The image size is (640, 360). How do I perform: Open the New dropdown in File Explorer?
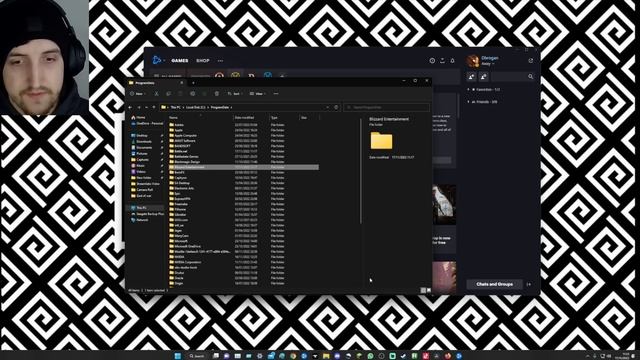coord(137,93)
